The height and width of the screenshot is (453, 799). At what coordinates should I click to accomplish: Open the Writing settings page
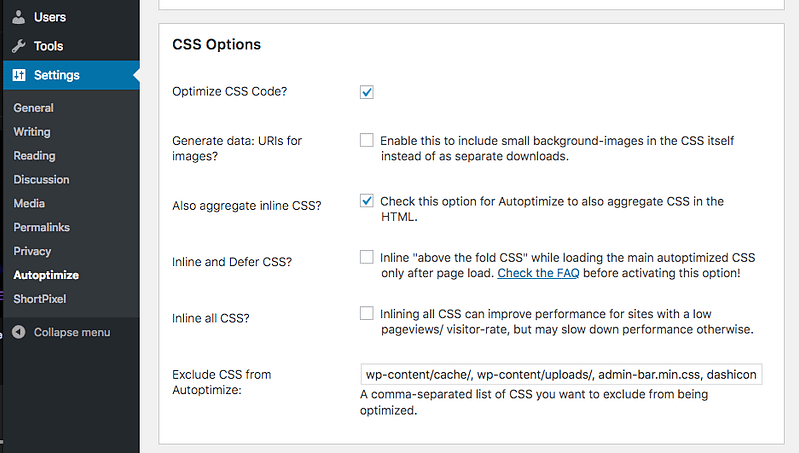point(32,132)
